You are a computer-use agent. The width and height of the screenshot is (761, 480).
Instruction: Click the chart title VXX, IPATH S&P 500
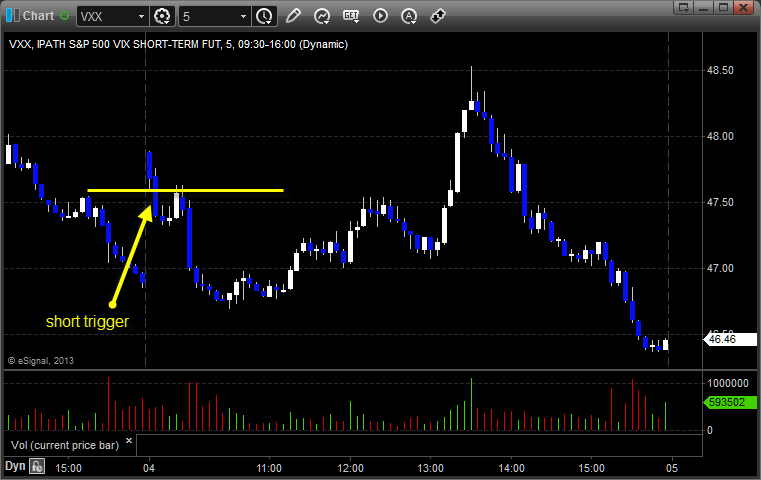tap(179, 45)
